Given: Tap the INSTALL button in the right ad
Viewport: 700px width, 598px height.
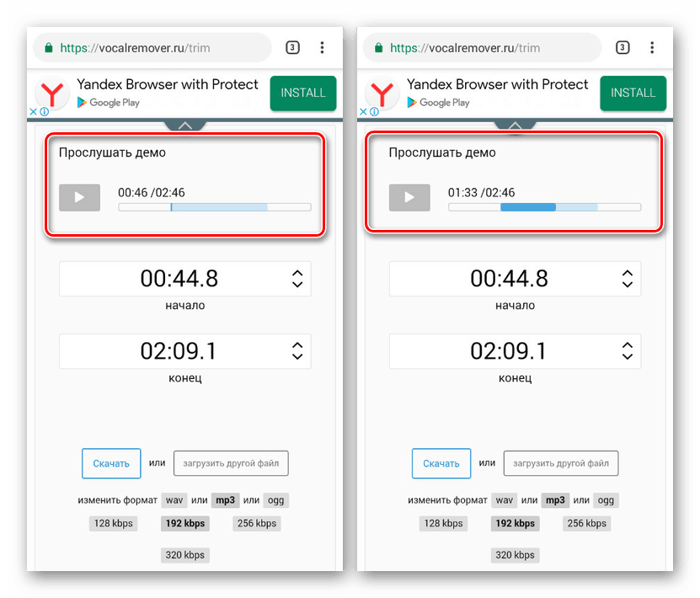Looking at the screenshot, I should coord(633,93).
